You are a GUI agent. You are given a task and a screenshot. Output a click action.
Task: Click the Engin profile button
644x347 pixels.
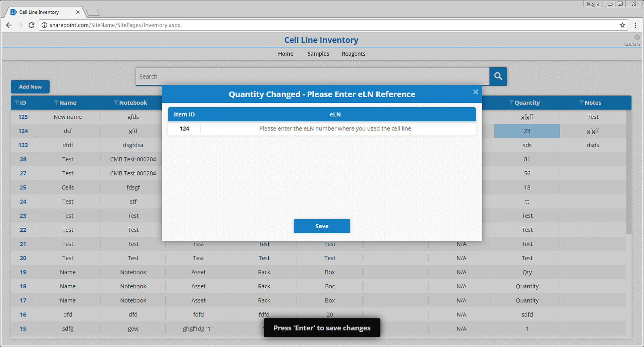pyautogui.click(x=593, y=4)
